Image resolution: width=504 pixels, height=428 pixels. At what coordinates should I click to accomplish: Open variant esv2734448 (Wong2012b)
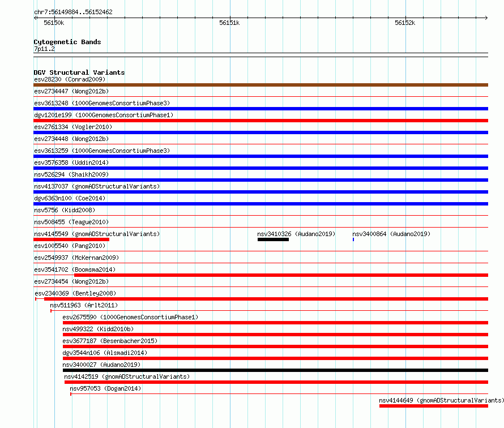71,139
